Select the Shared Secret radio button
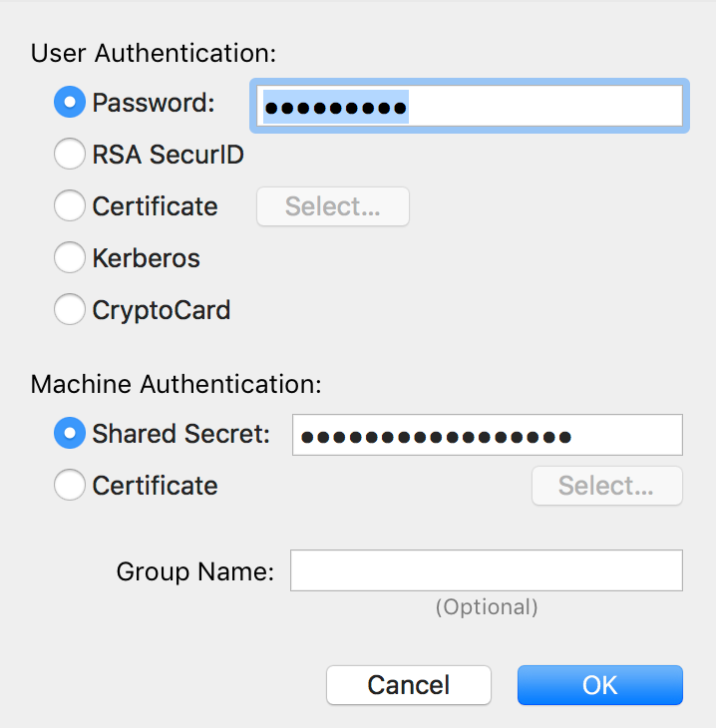The image size is (716, 728). pos(69,434)
